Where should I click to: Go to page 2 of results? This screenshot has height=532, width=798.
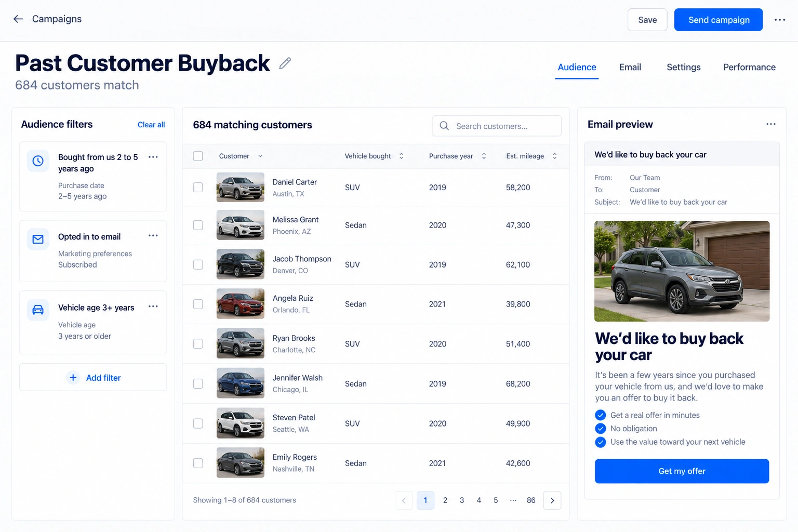pyautogui.click(x=445, y=500)
